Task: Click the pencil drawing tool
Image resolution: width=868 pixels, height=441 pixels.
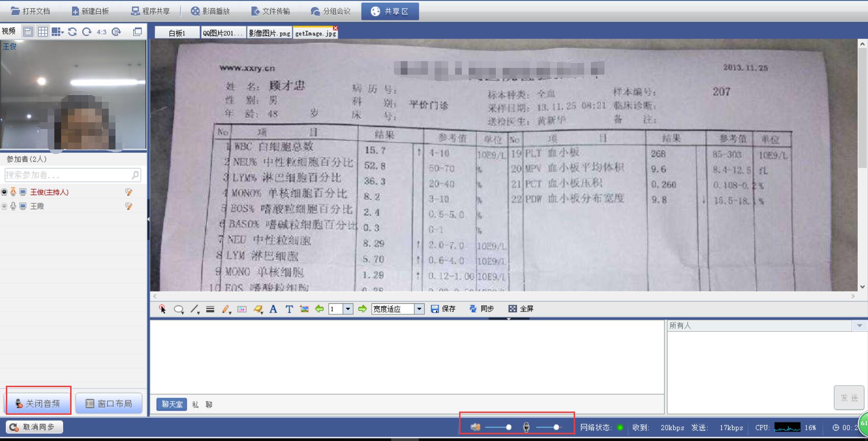Action: coord(225,309)
